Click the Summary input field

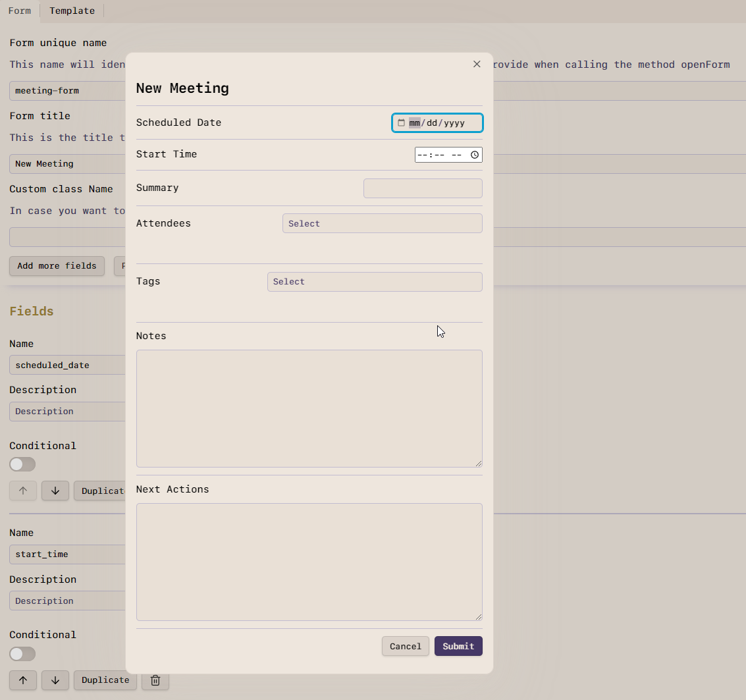click(x=423, y=188)
